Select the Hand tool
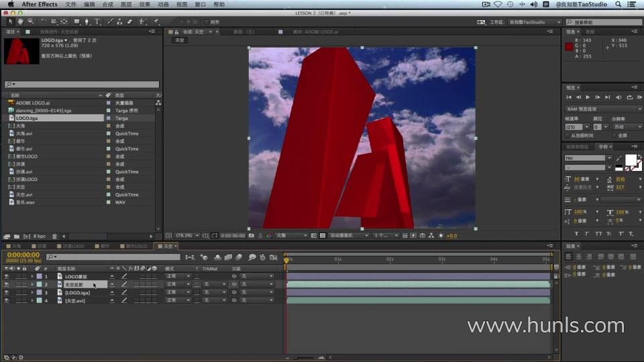This screenshot has height=362, width=644. click(x=20, y=21)
